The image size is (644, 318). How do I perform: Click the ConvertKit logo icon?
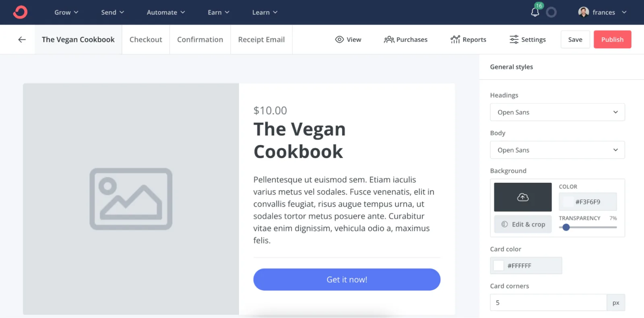pyautogui.click(x=20, y=12)
